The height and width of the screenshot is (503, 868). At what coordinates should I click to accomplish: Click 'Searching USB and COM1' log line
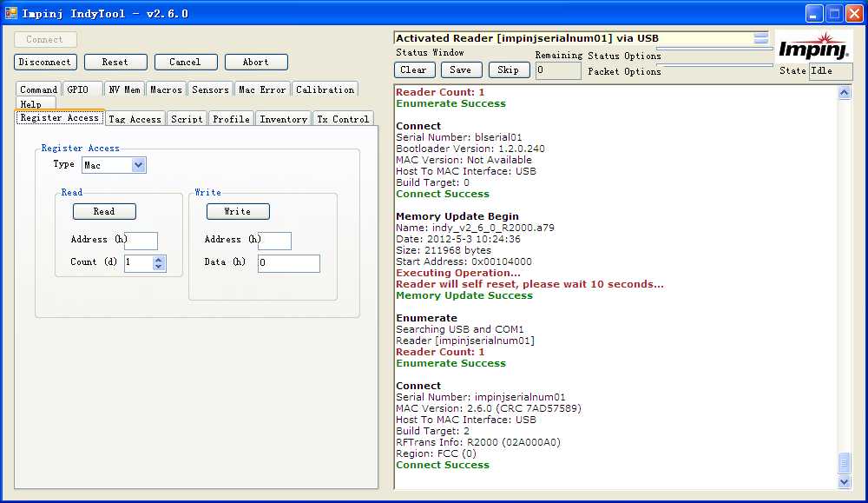[459, 329]
